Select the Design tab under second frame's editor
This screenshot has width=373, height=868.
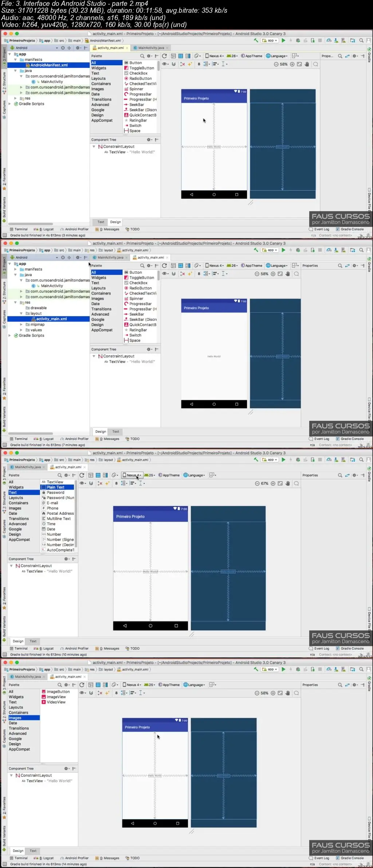(x=101, y=432)
